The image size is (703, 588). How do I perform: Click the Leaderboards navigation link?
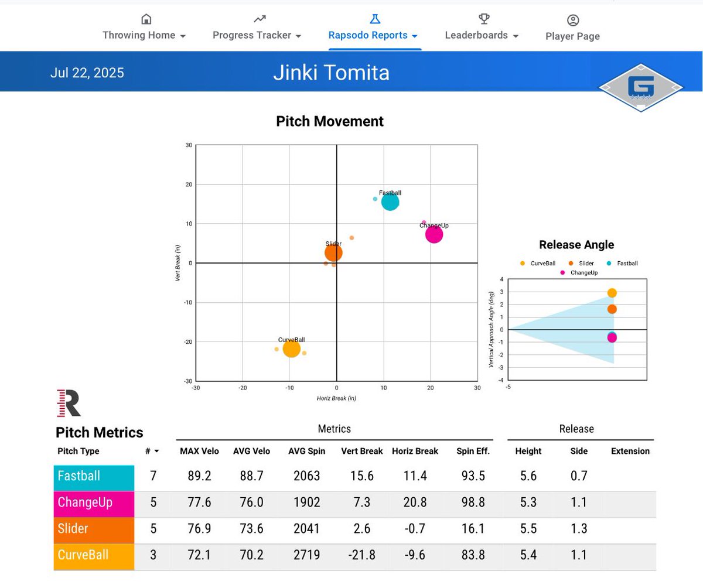pyautogui.click(x=477, y=35)
